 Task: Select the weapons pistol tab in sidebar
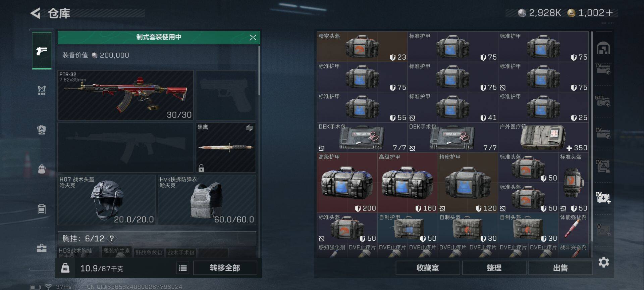click(42, 51)
